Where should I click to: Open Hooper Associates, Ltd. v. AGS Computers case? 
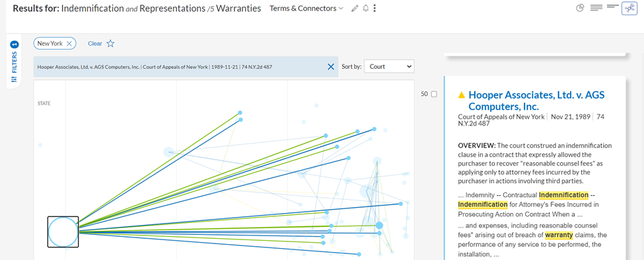tap(536, 101)
